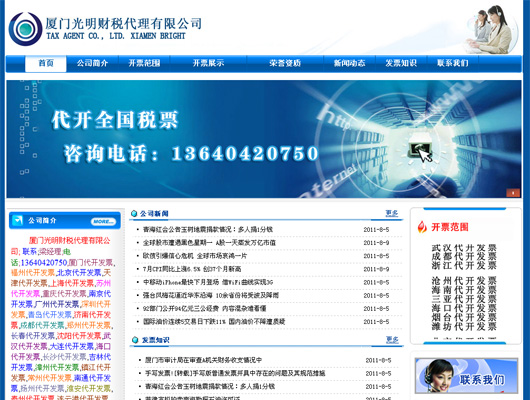Click date 2011-8-9 beside 全球股市 news
530x400 pixels.
(376, 243)
